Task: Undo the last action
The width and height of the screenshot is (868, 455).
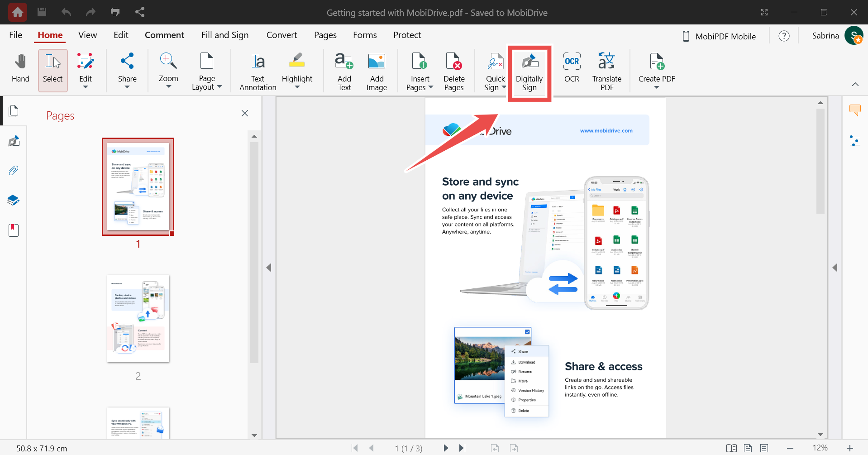Action: click(66, 12)
